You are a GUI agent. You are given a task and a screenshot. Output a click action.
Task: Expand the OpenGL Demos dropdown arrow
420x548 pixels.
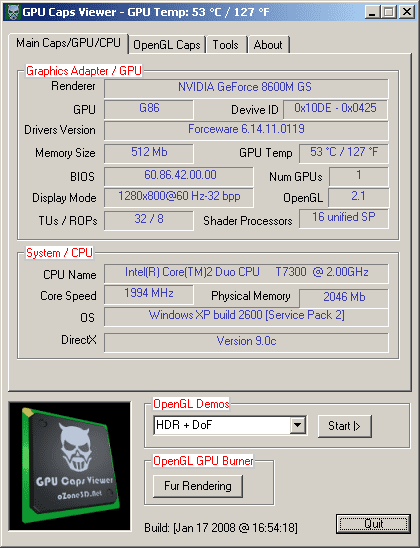297,425
